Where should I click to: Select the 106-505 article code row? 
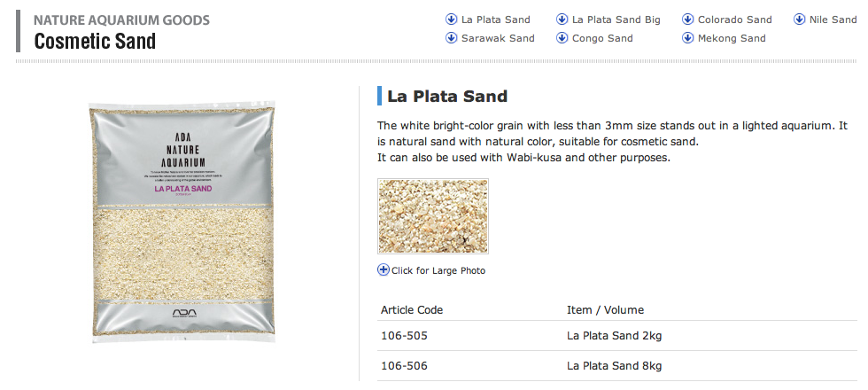pyautogui.click(x=616, y=336)
